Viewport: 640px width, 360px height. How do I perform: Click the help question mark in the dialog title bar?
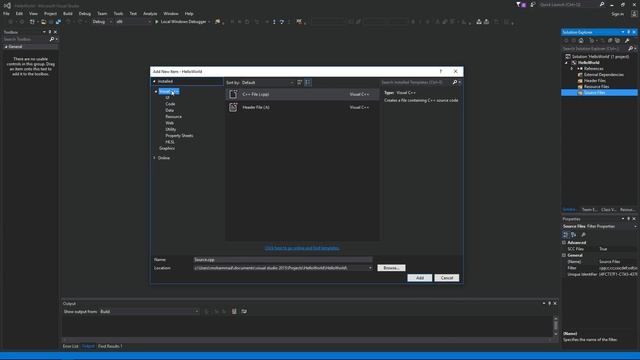tap(440, 71)
